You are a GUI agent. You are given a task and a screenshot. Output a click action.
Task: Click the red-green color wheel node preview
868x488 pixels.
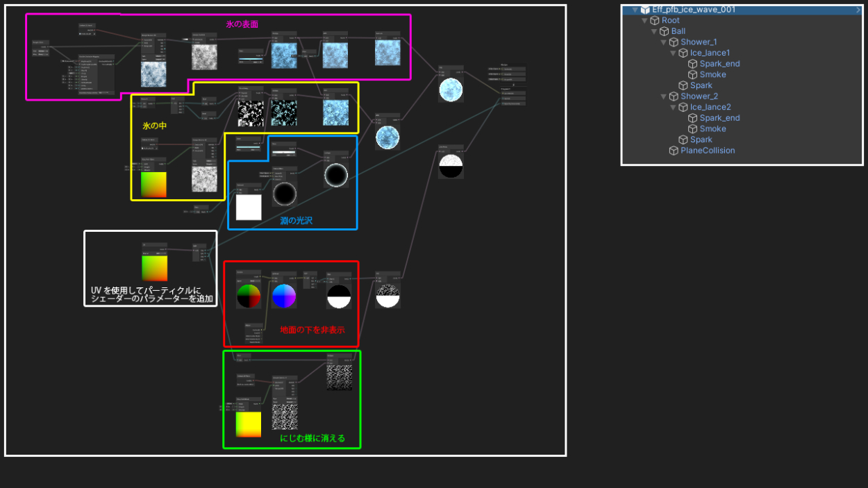point(249,296)
